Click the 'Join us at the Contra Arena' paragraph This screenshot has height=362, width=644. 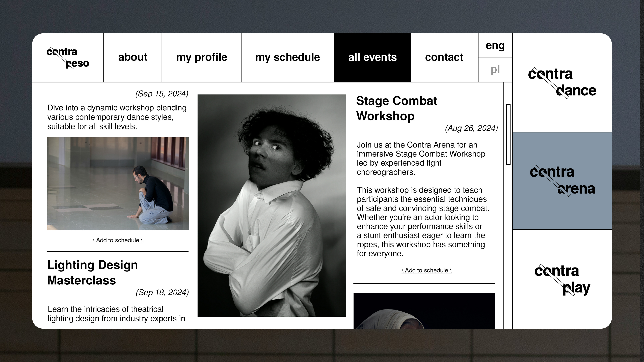tap(421, 158)
